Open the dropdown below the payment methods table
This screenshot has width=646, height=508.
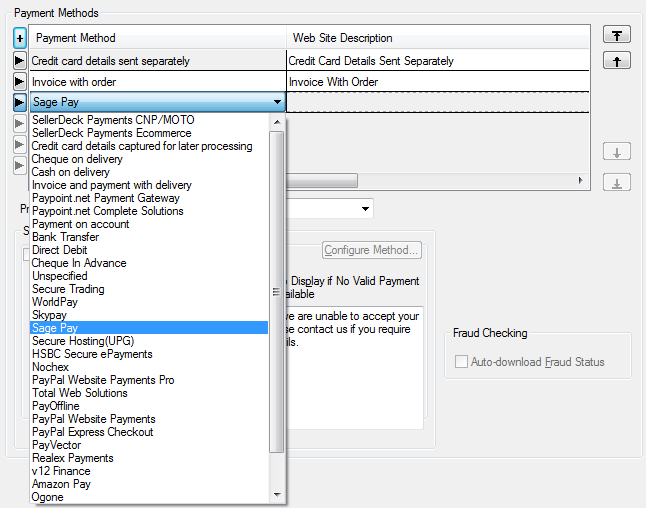pyautogui.click(x=364, y=209)
